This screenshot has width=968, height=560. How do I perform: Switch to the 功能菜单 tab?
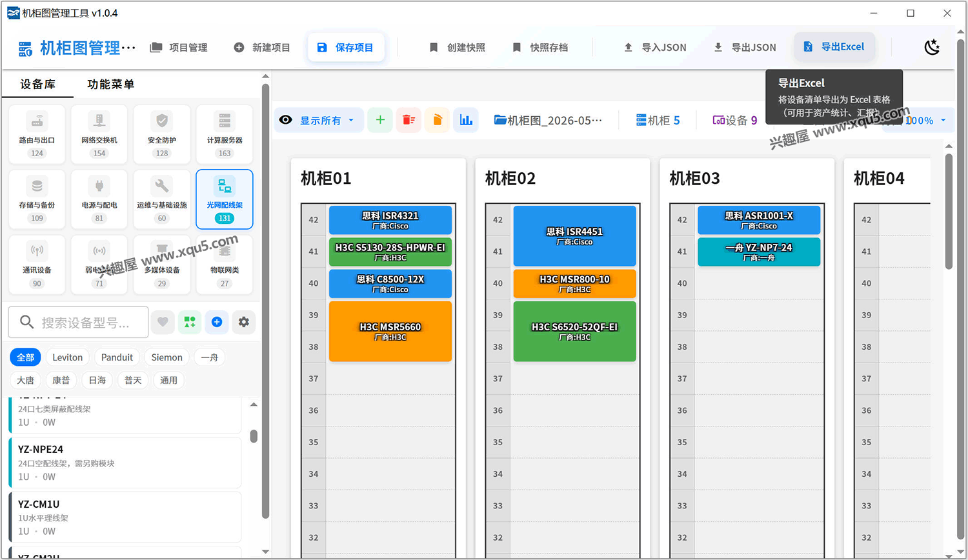(111, 85)
